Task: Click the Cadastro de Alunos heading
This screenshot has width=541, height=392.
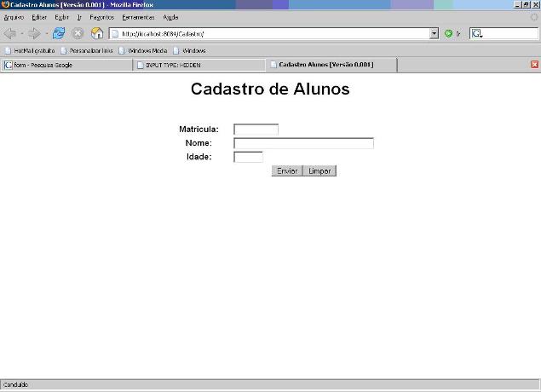Action: coord(270,89)
